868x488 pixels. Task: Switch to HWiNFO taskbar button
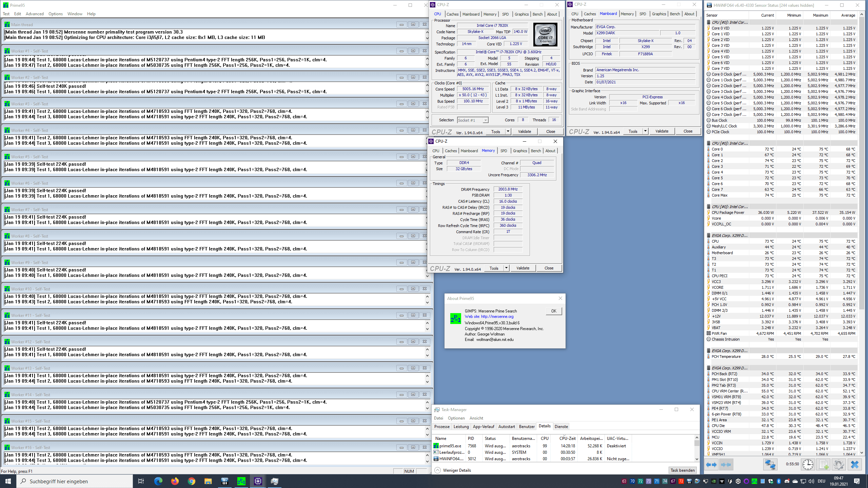(x=225, y=481)
